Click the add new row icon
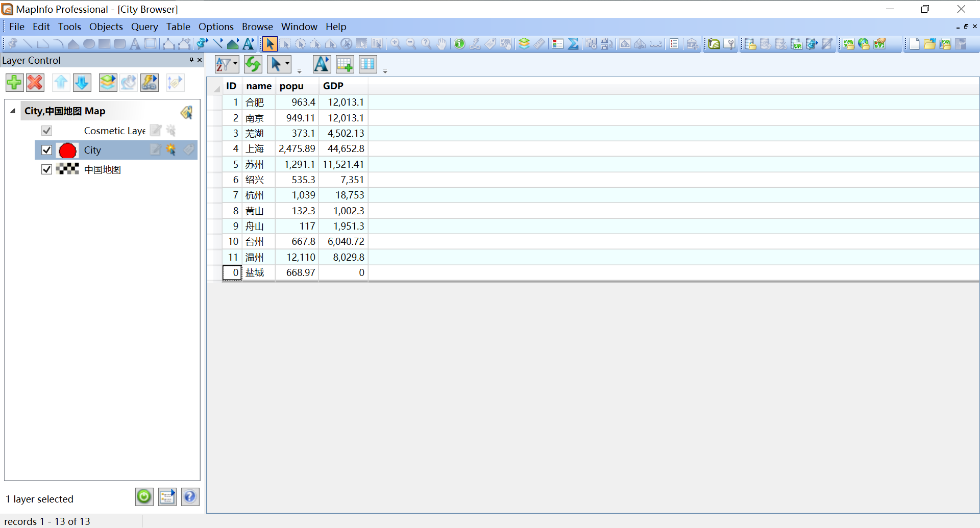Image resolution: width=980 pixels, height=528 pixels. pos(345,64)
